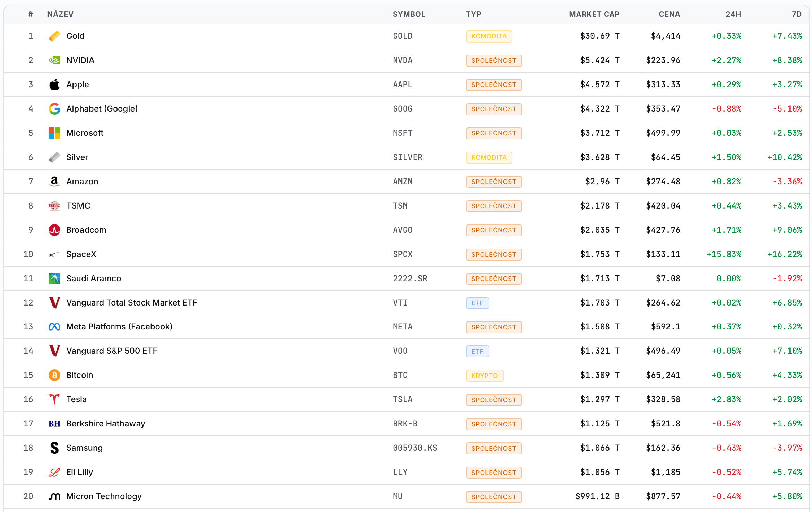Open the Berkshire Hathaway name link

[x=105, y=424]
